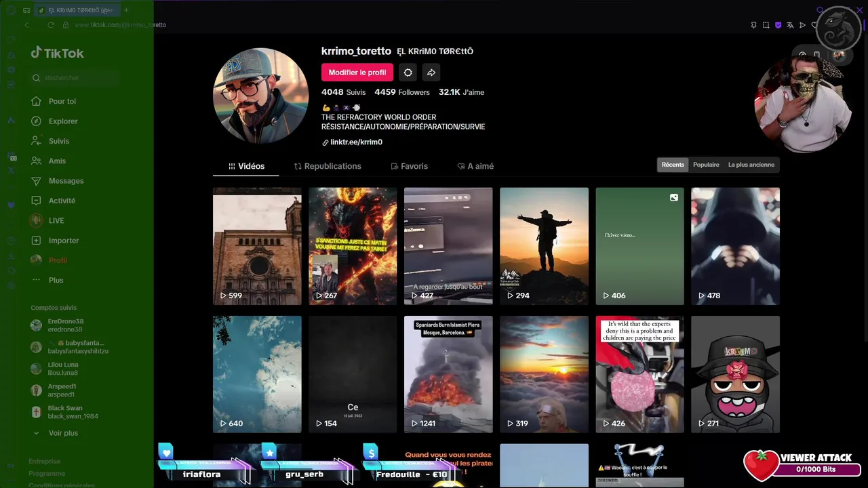
Task: Play the clouds sunset video with 319 views
Action: 544,374
